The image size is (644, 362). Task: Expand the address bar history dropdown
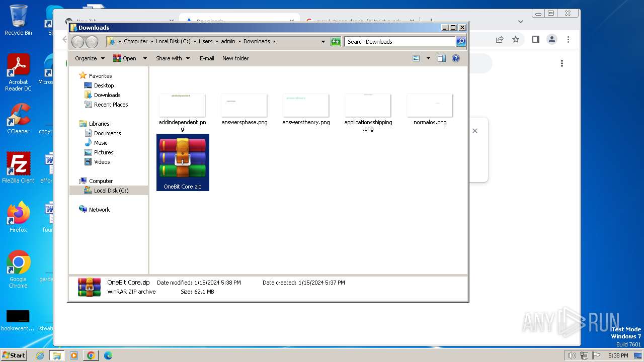(323, 42)
